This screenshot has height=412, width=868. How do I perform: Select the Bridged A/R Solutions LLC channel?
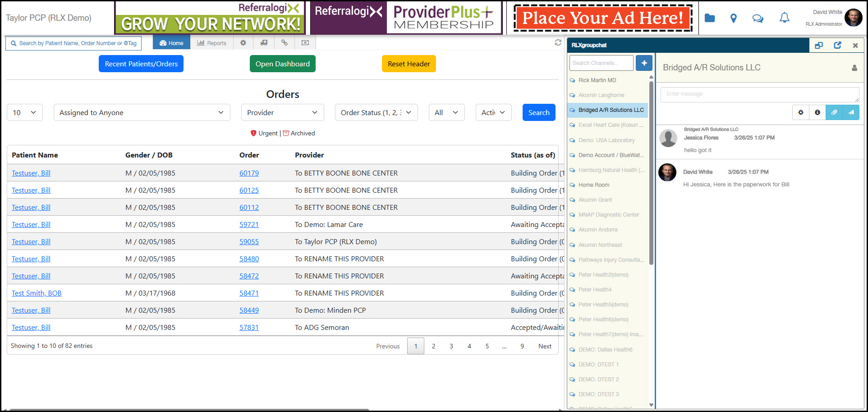point(607,110)
